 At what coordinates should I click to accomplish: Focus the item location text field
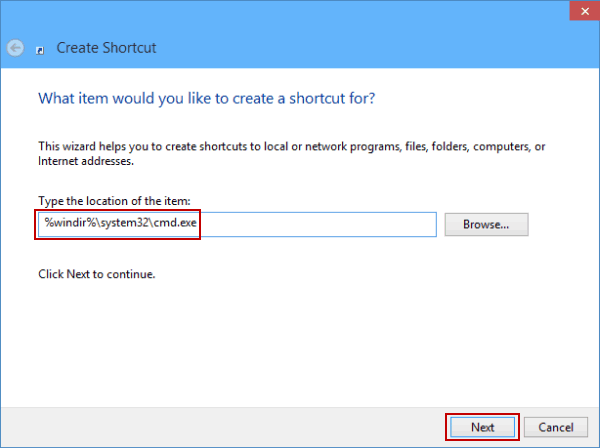coord(300,225)
